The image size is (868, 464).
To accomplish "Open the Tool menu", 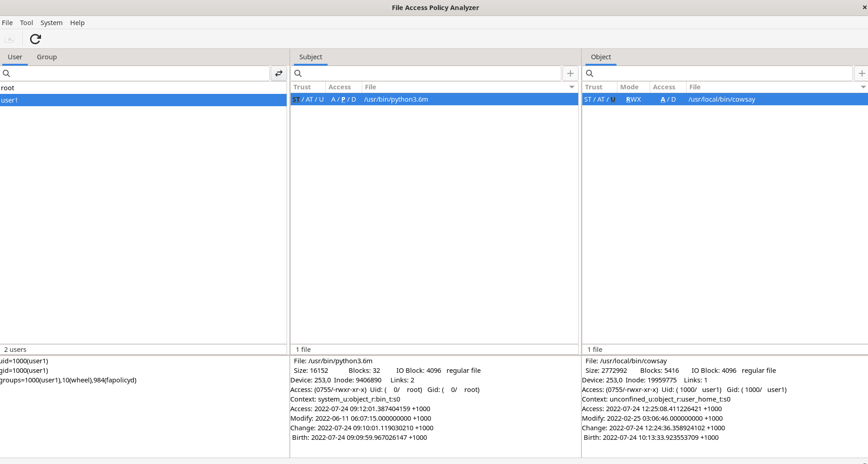I will click(26, 23).
